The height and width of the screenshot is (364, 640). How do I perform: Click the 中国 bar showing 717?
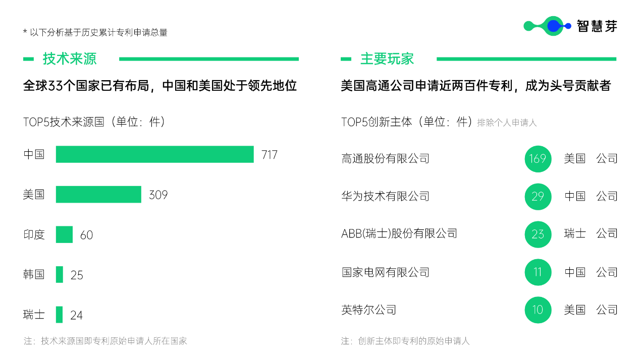pos(154,154)
